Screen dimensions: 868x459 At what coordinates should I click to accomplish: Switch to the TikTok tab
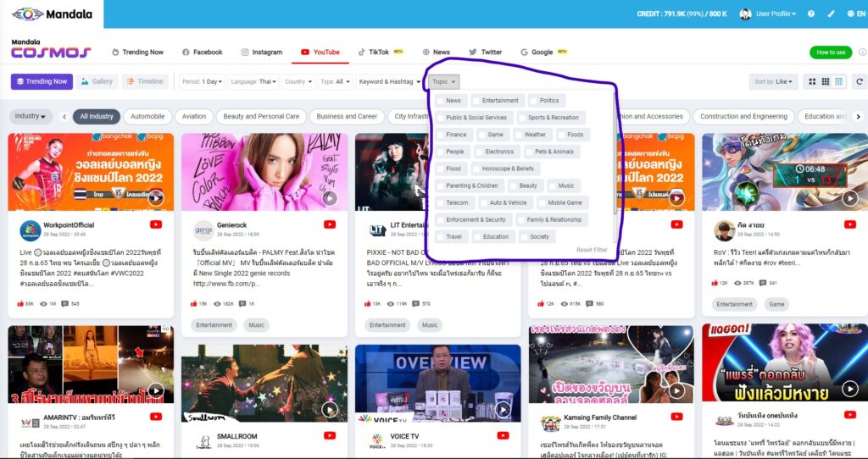[x=381, y=52]
